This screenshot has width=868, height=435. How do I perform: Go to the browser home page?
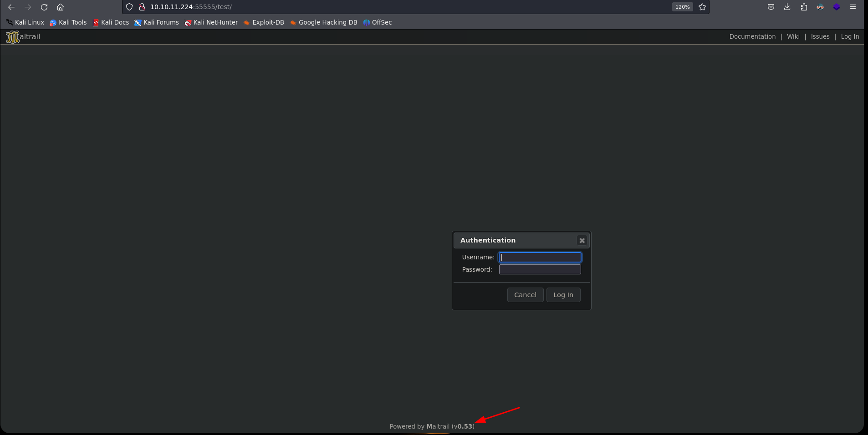60,7
